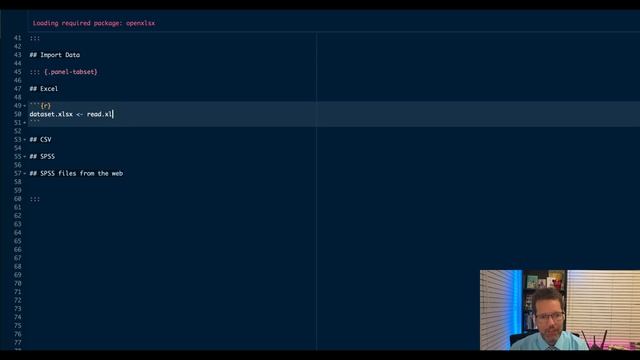This screenshot has height=360, width=640.
Task: Click 'Loading required package: openxlsx' output message
Action: 94,23
